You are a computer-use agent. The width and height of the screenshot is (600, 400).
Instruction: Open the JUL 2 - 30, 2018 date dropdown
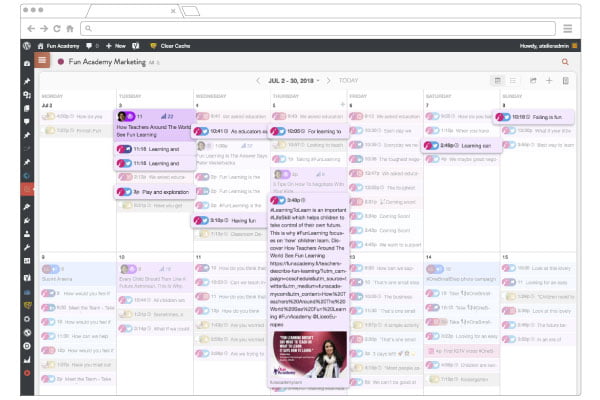(x=293, y=81)
